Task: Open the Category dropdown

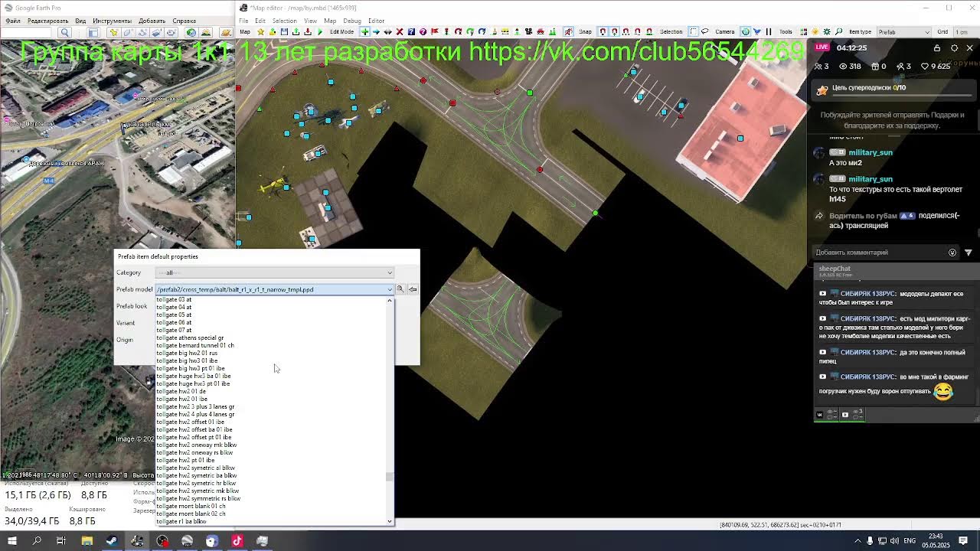Action: coord(275,272)
